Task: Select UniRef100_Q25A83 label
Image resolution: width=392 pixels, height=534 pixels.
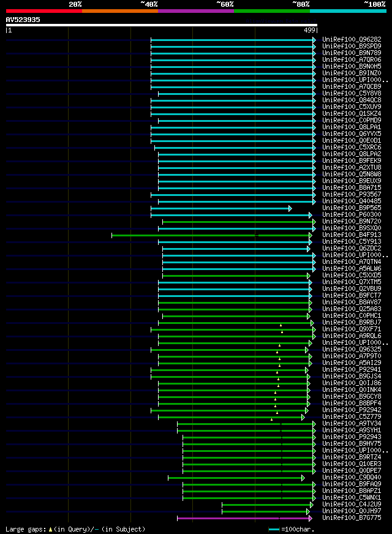Action: coord(352,309)
